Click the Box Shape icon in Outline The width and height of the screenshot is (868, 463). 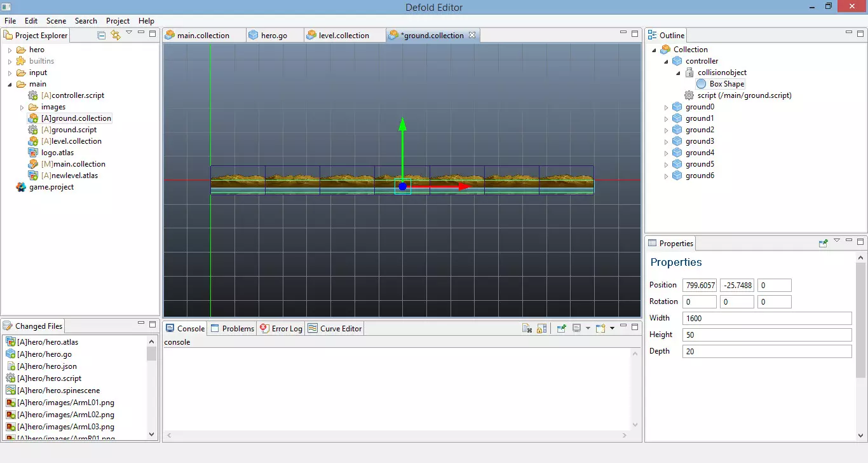(x=702, y=84)
